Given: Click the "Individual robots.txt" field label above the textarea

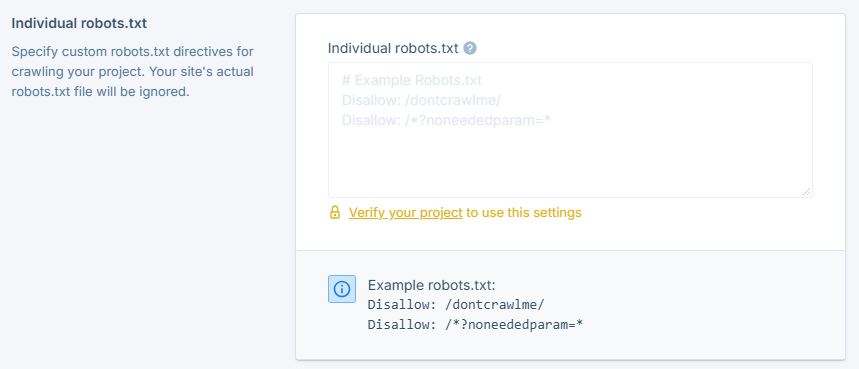Looking at the screenshot, I should (x=393, y=48).
